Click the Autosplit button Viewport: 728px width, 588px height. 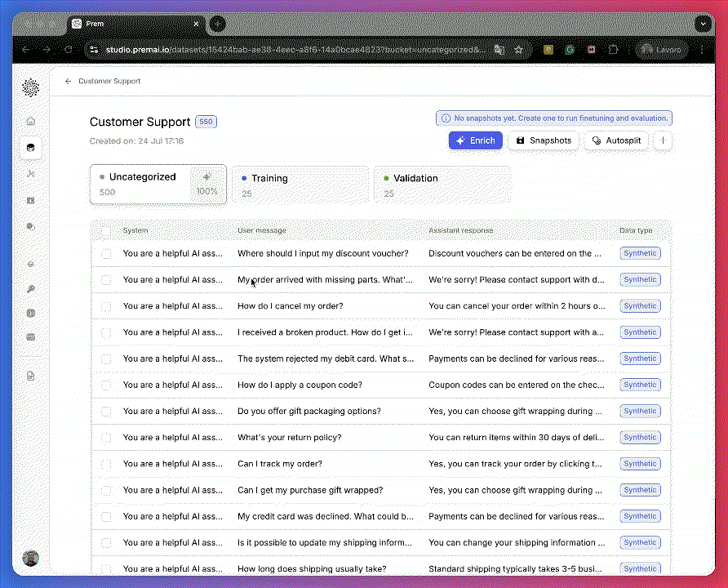[x=616, y=140]
